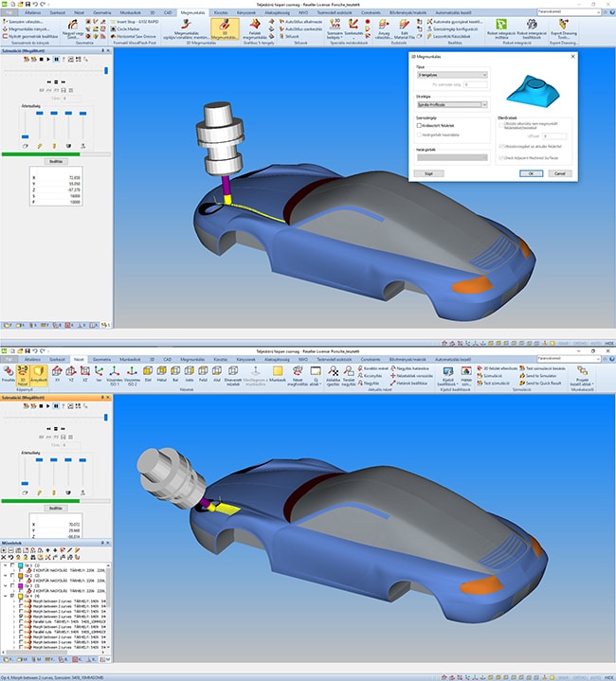The image size is (616, 681).
Task: Select YZ view icon in bottom window
Action: pyautogui.click(x=71, y=373)
